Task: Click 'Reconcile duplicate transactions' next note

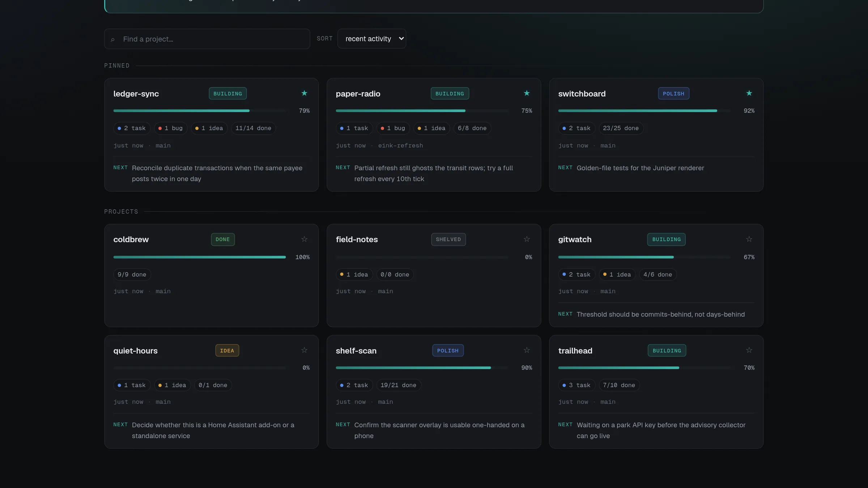Action: tap(217, 174)
